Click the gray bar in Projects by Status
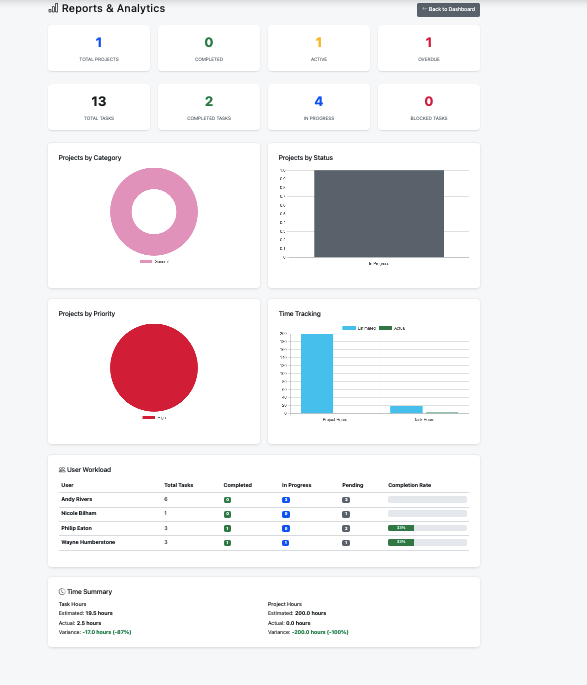Screen dimensions: 587x685 click(379, 214)
